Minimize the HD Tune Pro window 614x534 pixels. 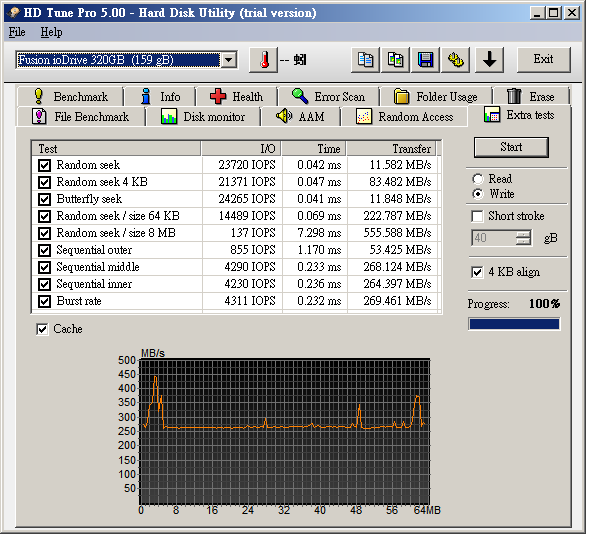coord(537,13)
